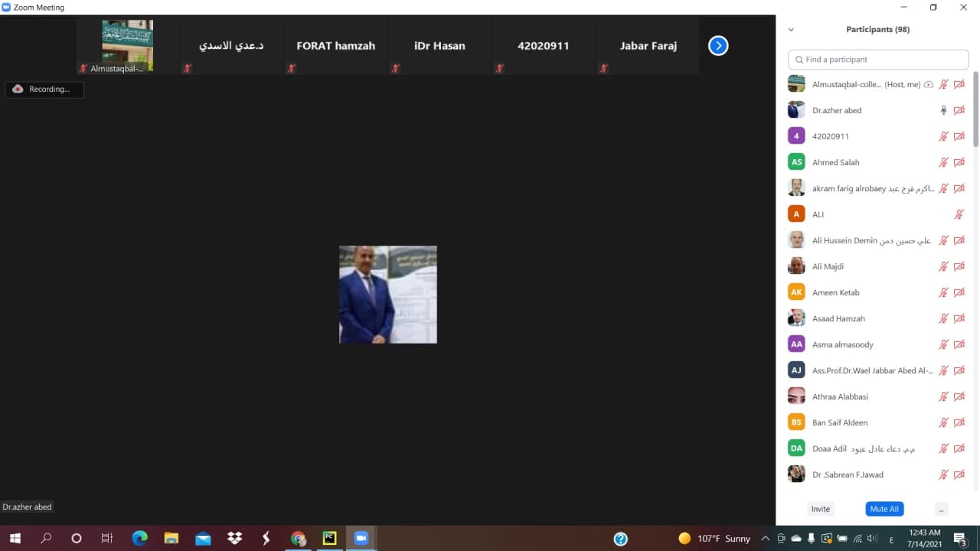Click the participants list scrollbar

coord(975,109)
